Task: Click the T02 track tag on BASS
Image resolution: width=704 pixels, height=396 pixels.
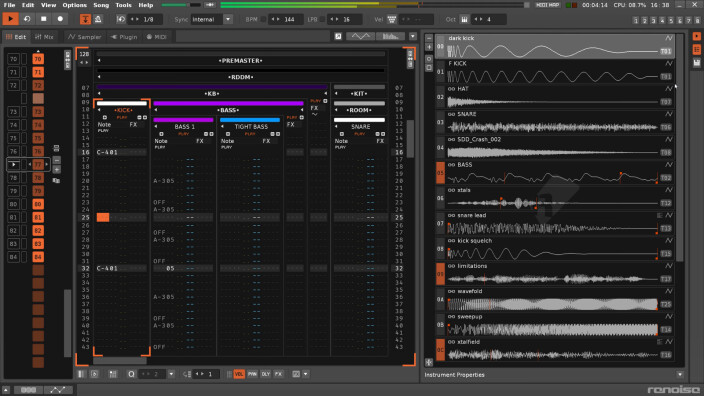Action: click(666, 178)
